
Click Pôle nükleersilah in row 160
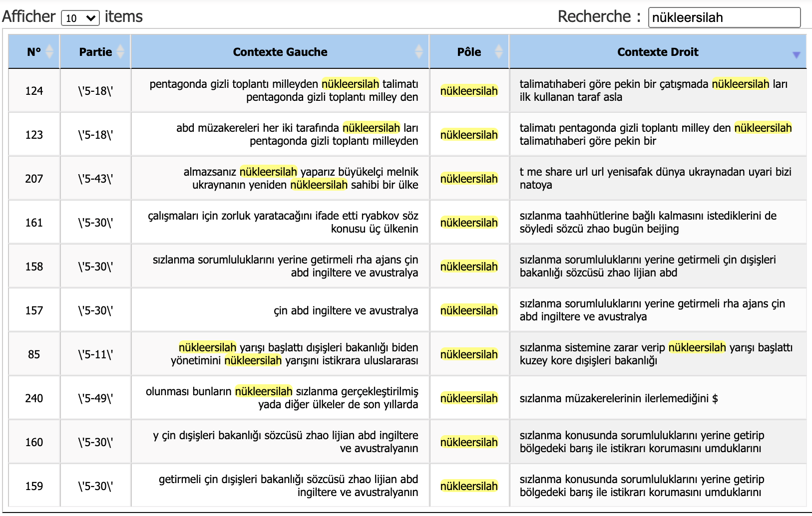pos(469,442)
